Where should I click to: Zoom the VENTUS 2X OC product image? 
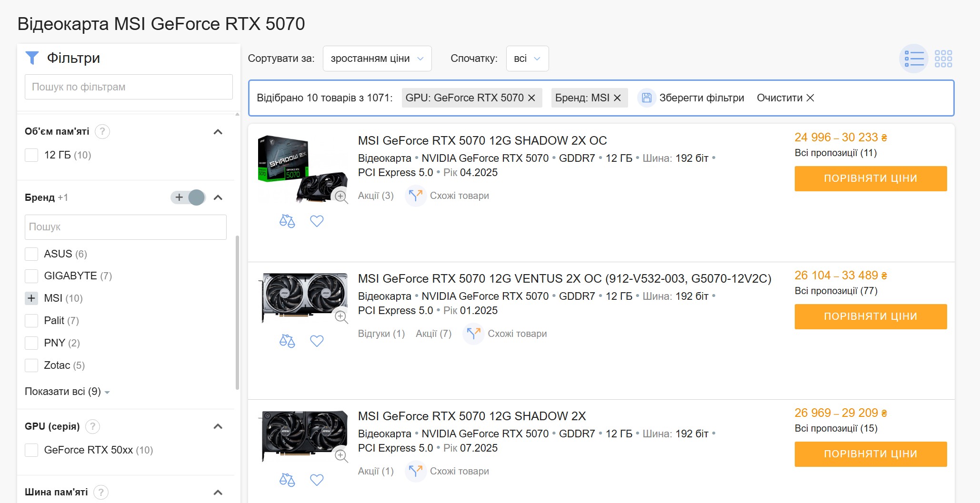click(340, 316)
